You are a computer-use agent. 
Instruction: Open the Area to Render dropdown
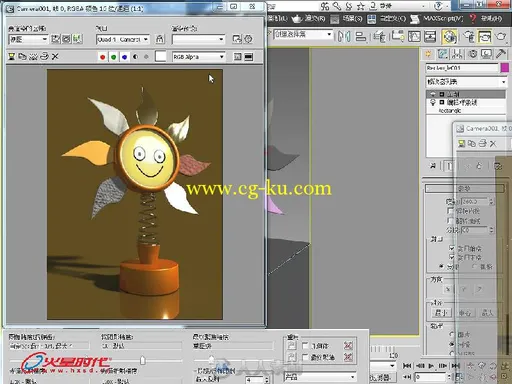[x=28, y=39]
